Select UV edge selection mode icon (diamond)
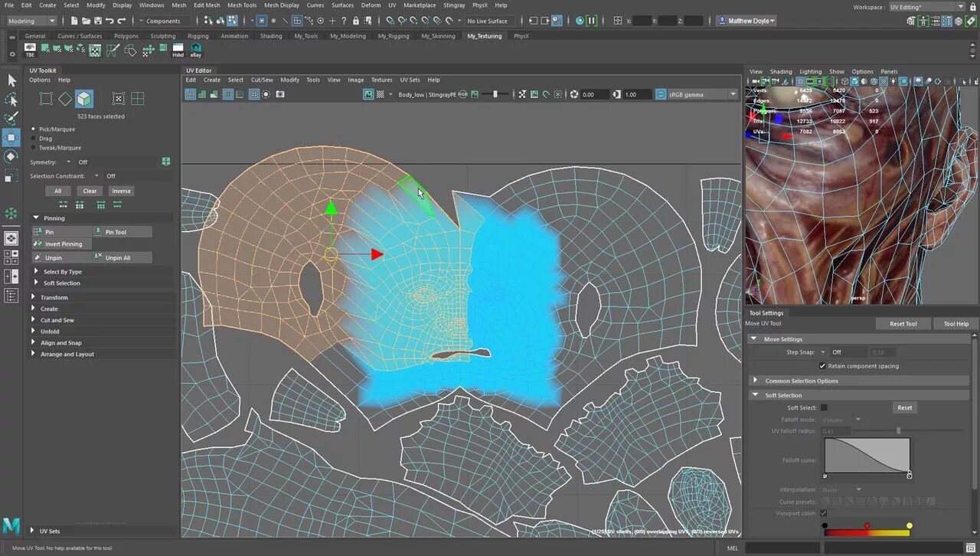This screenshot has height=556, width=980. [65, 99]
